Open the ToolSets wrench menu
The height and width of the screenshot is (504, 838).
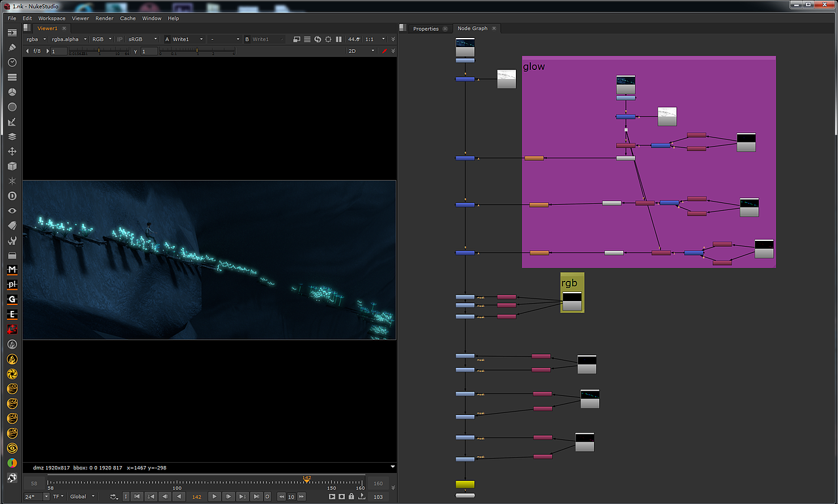point(12,240)
